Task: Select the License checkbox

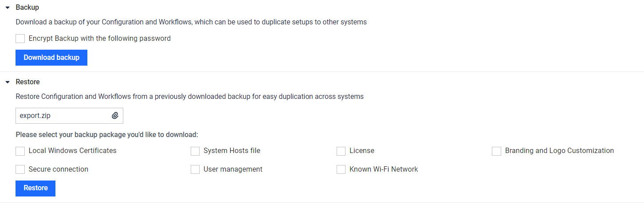Action: click(x=341, y=151)
